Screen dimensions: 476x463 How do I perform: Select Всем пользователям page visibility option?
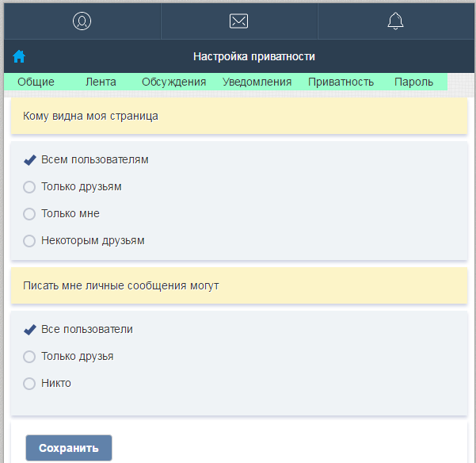tap(30, 159)
